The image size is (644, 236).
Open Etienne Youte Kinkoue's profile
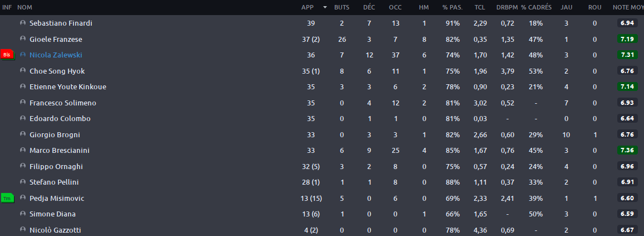click(62, 86)
